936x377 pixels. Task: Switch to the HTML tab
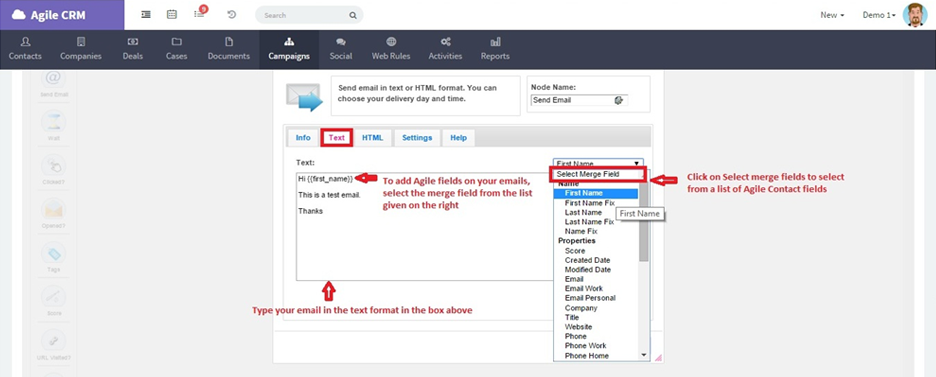[x=372, y=138]
